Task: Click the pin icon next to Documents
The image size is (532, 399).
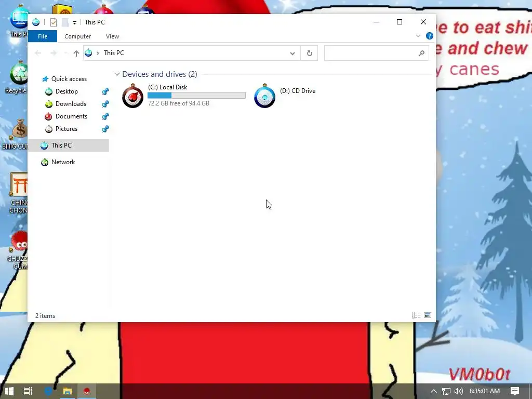Action: [x=105, y=116]
